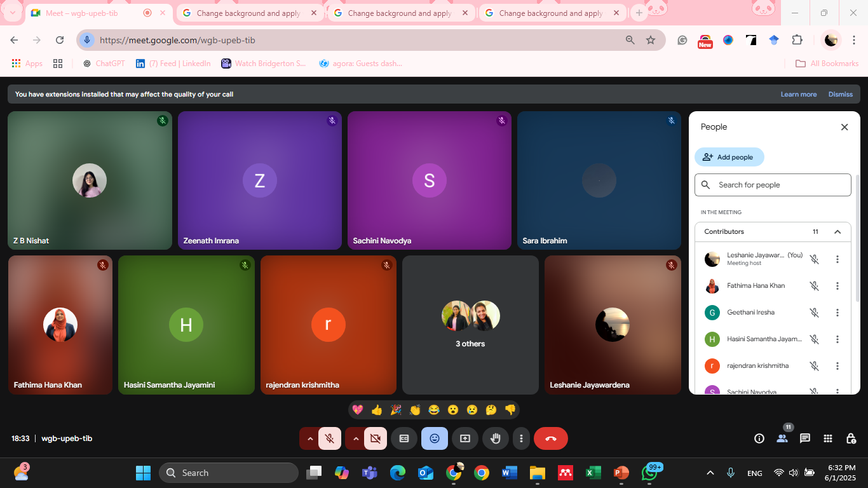Viewport: 868px width, 488px height.
Task: Click the present screen share icon
Action: [x=465, y=438]
